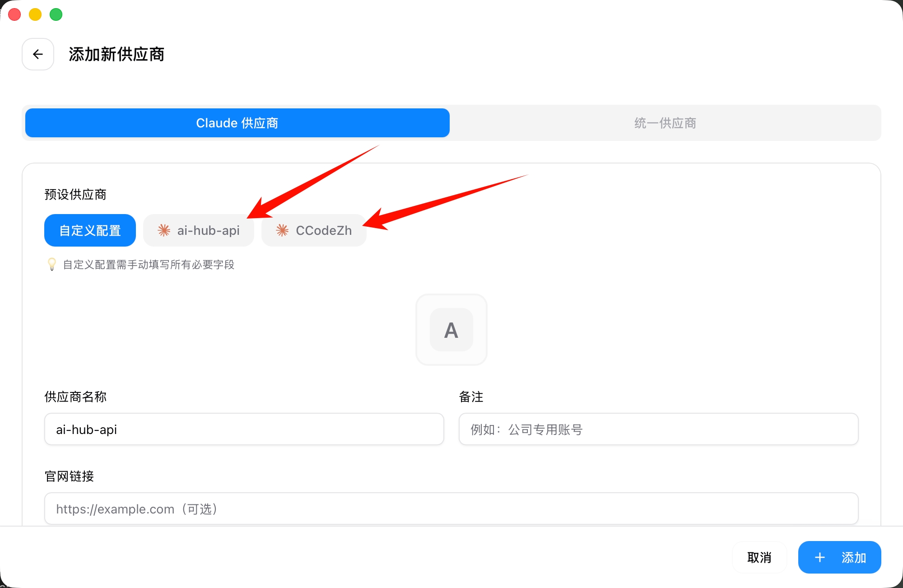Switch to the 统一供应商 tab

pyautogui.click(x=665, y=122)
